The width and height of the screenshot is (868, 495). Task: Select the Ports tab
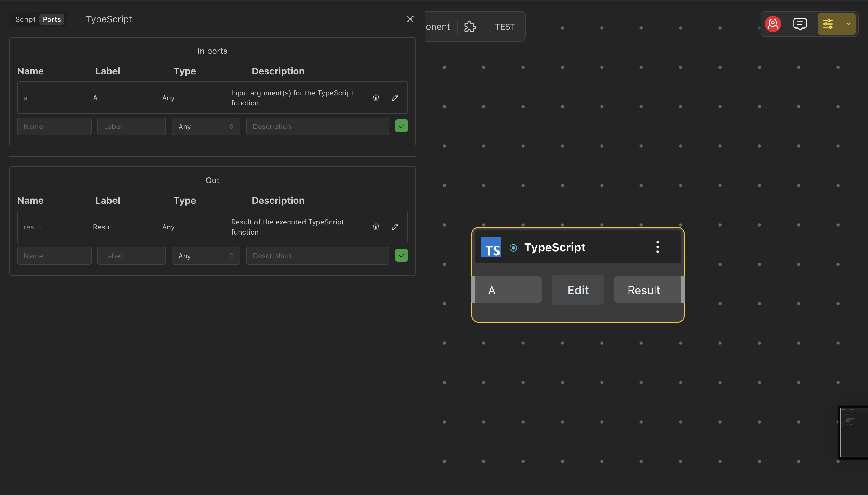pyautogui.click(x=52, y=19)
